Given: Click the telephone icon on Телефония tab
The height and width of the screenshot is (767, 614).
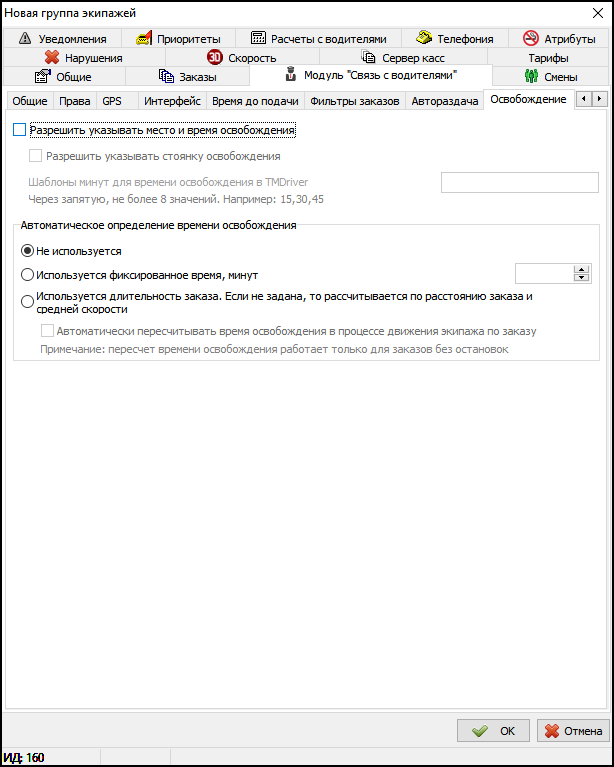Looking at the screenshot, I should pos(424,39).
